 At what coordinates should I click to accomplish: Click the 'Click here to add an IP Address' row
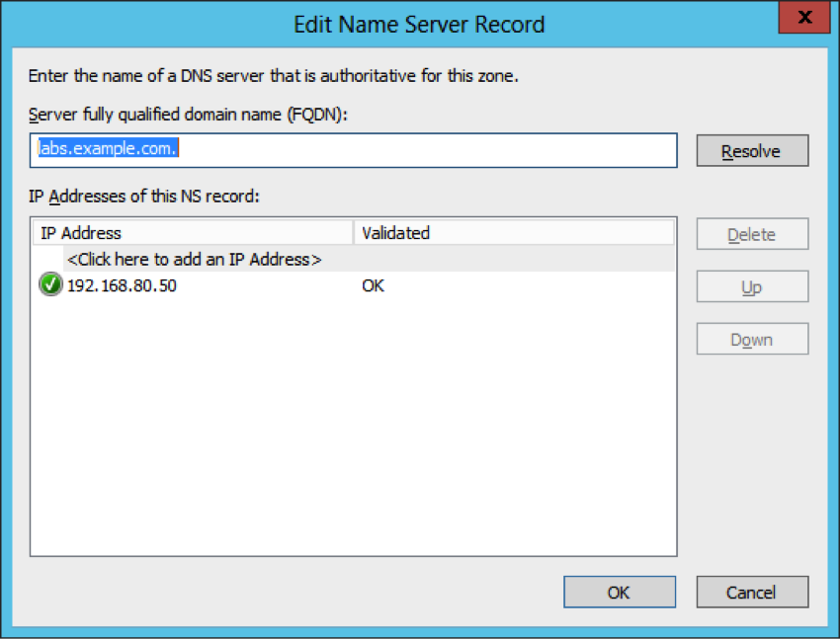point(194,260)
